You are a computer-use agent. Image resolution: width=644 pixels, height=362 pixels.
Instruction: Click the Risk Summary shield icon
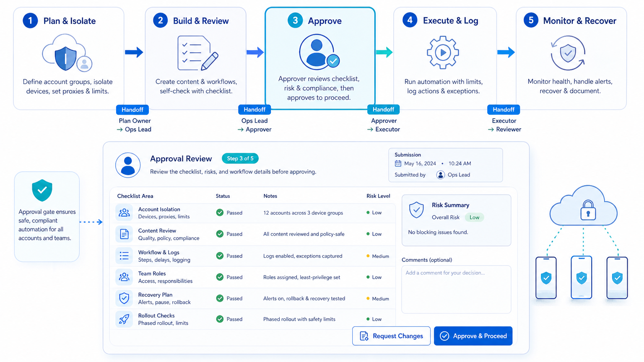416,209
